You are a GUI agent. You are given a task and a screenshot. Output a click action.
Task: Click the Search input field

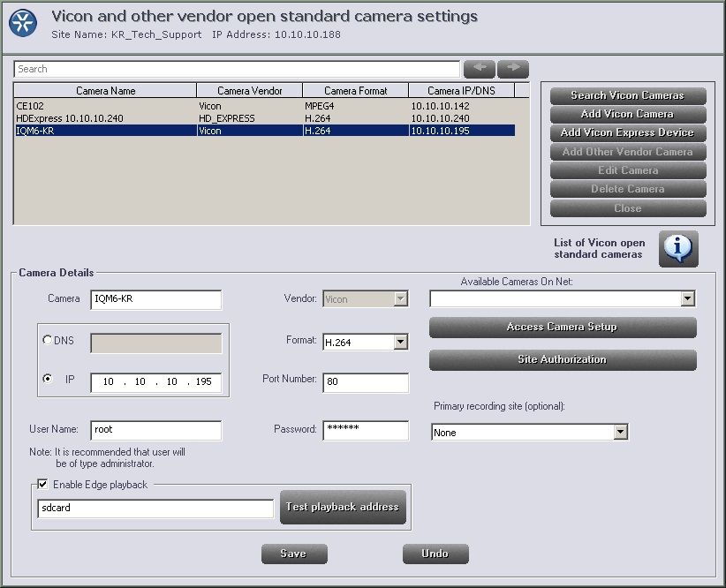coord(237,69)
